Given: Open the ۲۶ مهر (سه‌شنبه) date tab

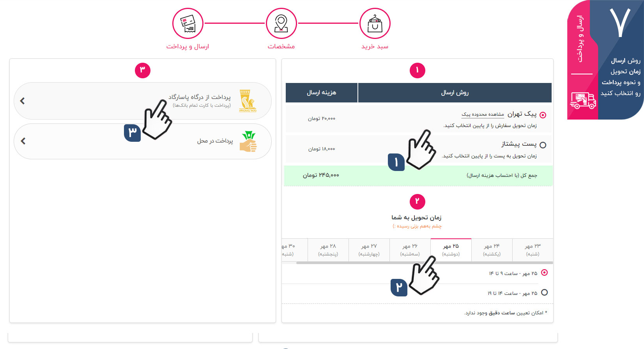Looking at the screenshot, I should pos(410,250).
